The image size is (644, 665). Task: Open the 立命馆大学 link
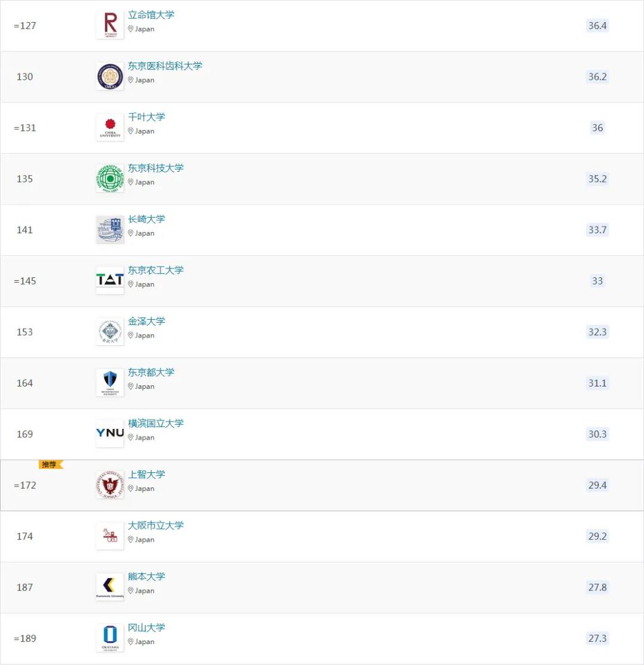(x=151, y=15)
